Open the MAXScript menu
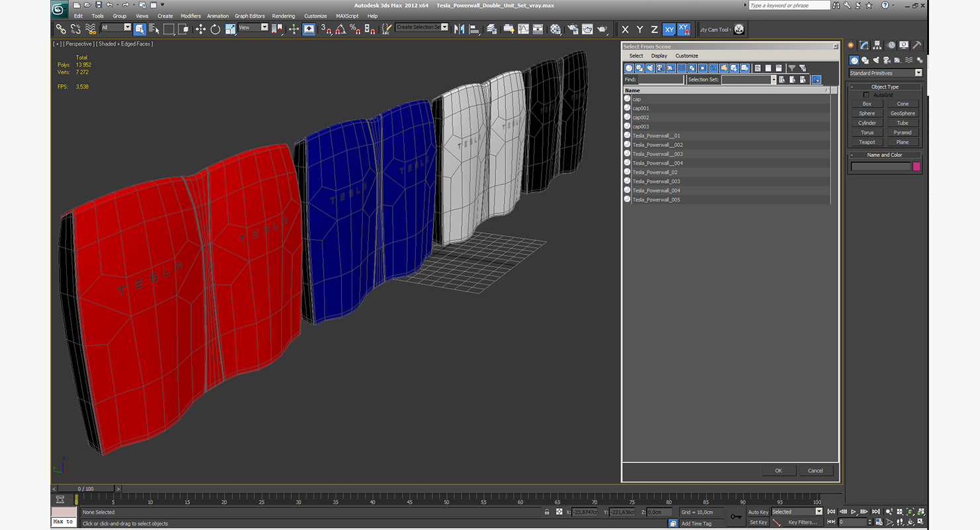The image size is (980, 530). coord(347,16)
